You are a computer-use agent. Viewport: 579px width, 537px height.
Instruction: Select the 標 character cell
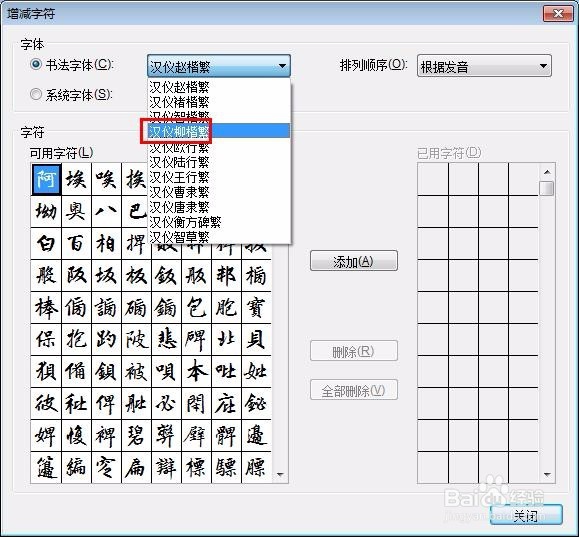(196, 467)
